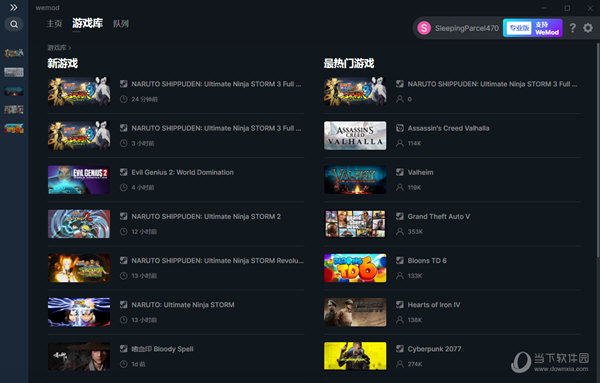Viewport: 600px width, 383px height.
Task: Open Bloons TD 6 title
Action: (427, 261)
